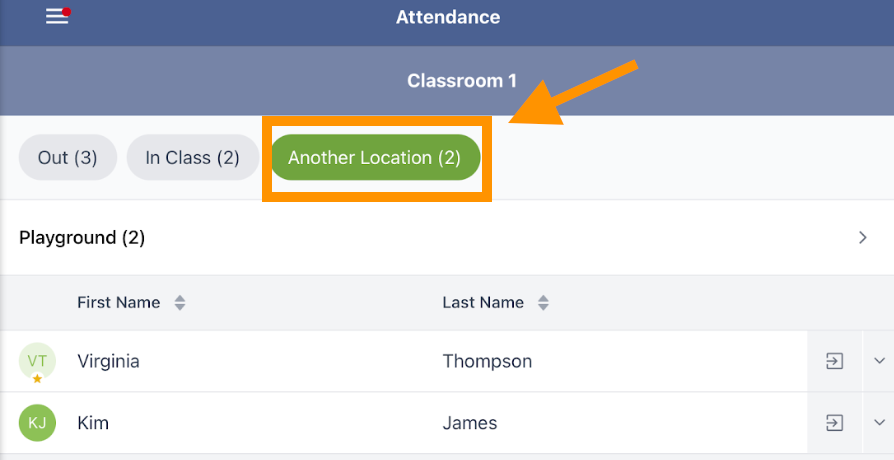Image resolution: width=894 pixels, height=460 pixels.
Task: Open Playground with the right chevron
Action: [x=863, y=238]
